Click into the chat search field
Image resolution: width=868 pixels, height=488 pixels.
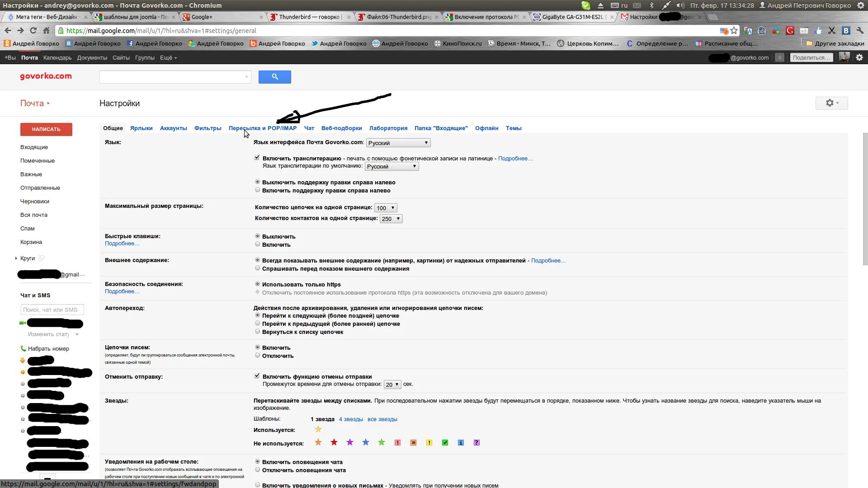coord(52,310)
